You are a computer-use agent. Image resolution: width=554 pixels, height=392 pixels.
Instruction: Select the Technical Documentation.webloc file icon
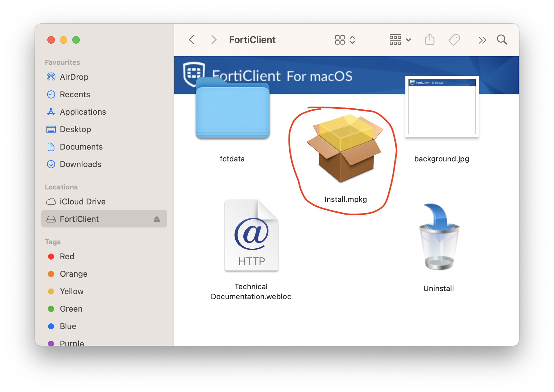[x=251, y=235]
